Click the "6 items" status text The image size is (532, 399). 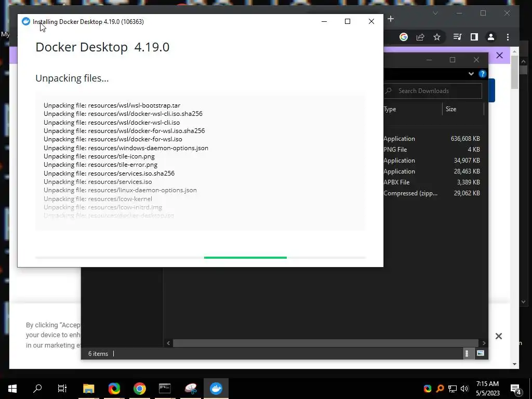pyautogui.click(x=98, y=353)
